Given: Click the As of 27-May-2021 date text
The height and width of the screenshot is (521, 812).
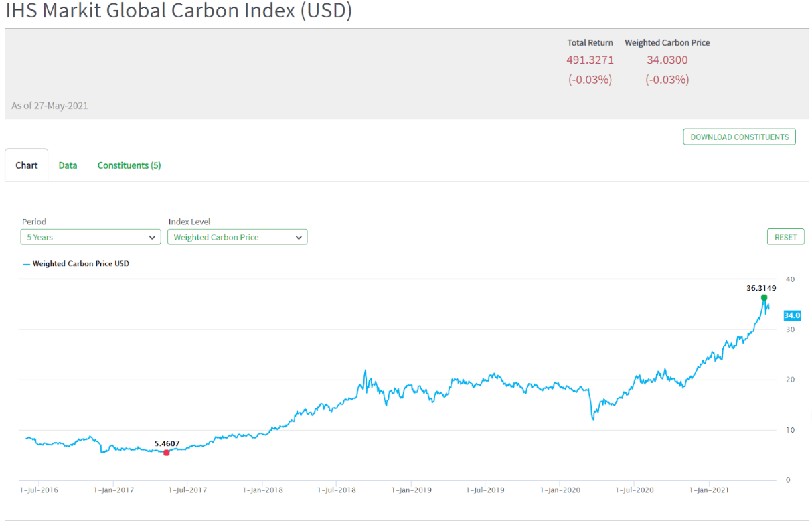Looking at the screenshot, I should (x=50, y=106).
